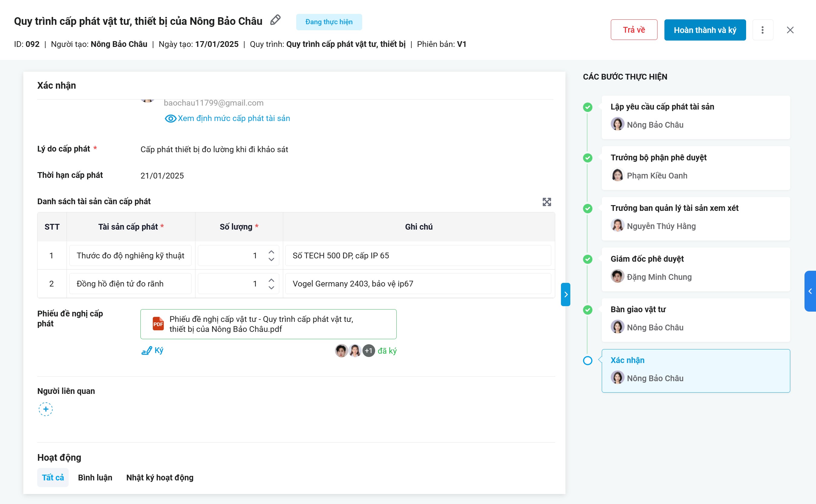Click the eye icon for asset norms
This screenshot has width=816, height=504.
pyautogui.click(x=170, y=118)
